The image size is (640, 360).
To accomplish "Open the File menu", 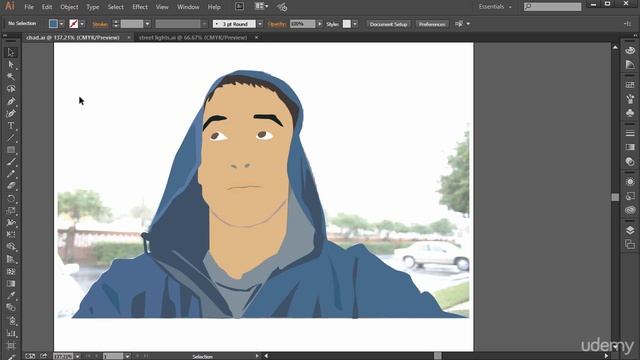I will (x=29, y=7).
